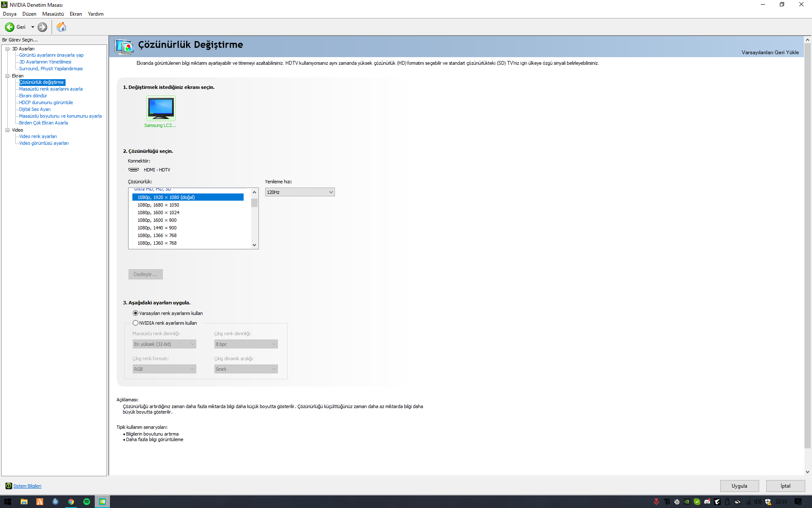The width and height of the screenshot is (812, 508).
Task: Open the Windows Start button
Action: pos(8,502)
